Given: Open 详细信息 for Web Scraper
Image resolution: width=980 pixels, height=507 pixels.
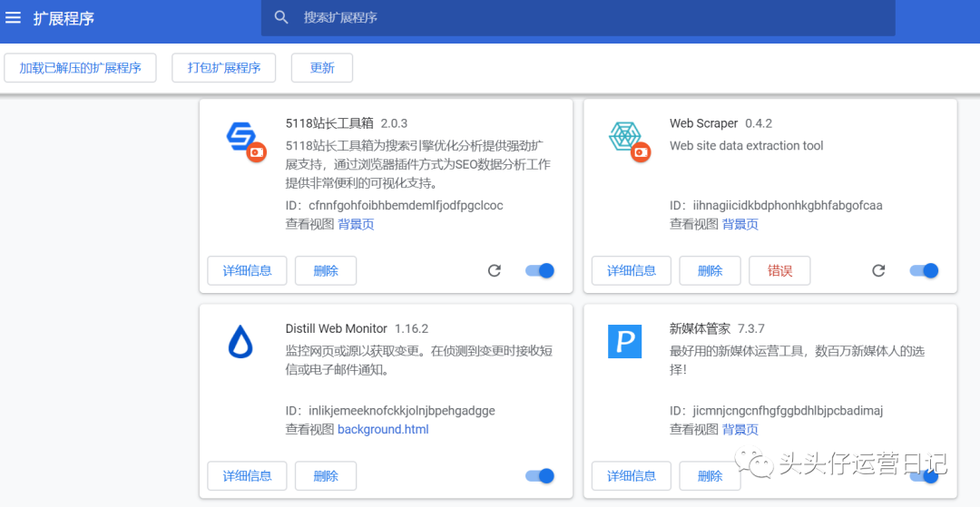Looking at the screenshot, I should point(632,270).
